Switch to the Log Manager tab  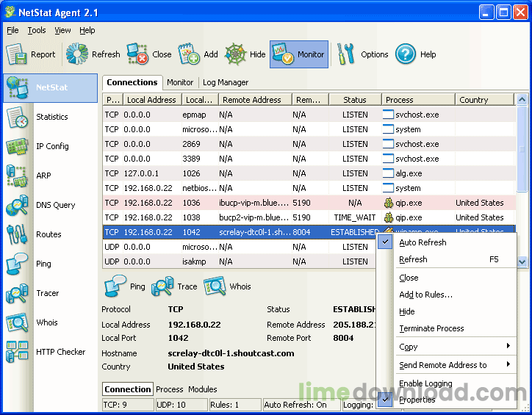[x=226, y=82]
